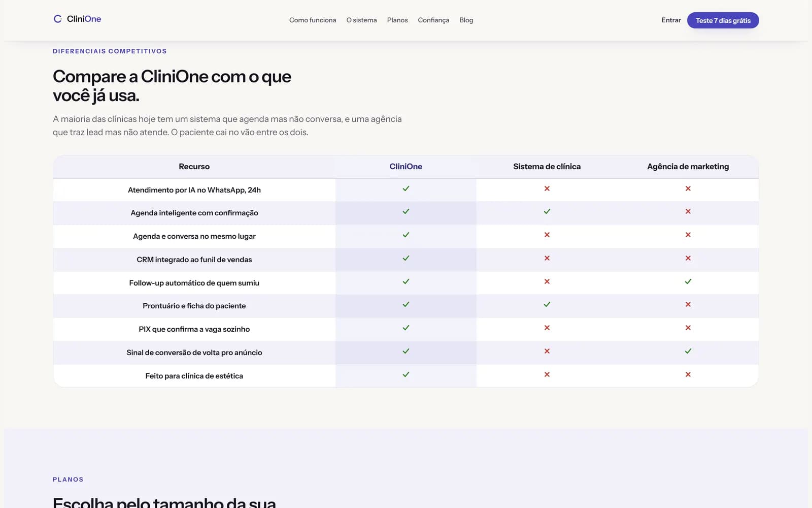Click Agência de marketing checkmark for Follow-up automático
The image size is (812, 508).
pos(688,281)
